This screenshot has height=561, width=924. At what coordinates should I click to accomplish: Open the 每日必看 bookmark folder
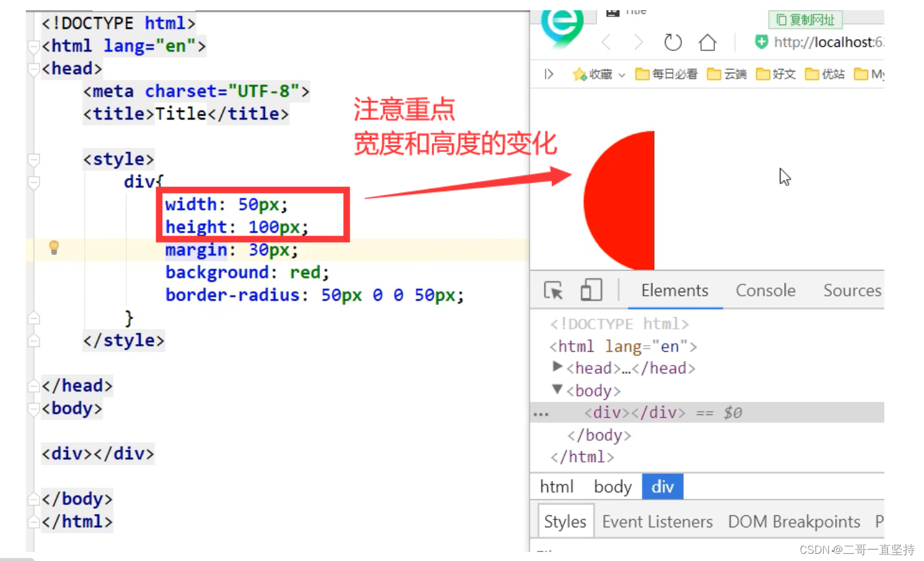pyautogui.click(x=666, y=74)
